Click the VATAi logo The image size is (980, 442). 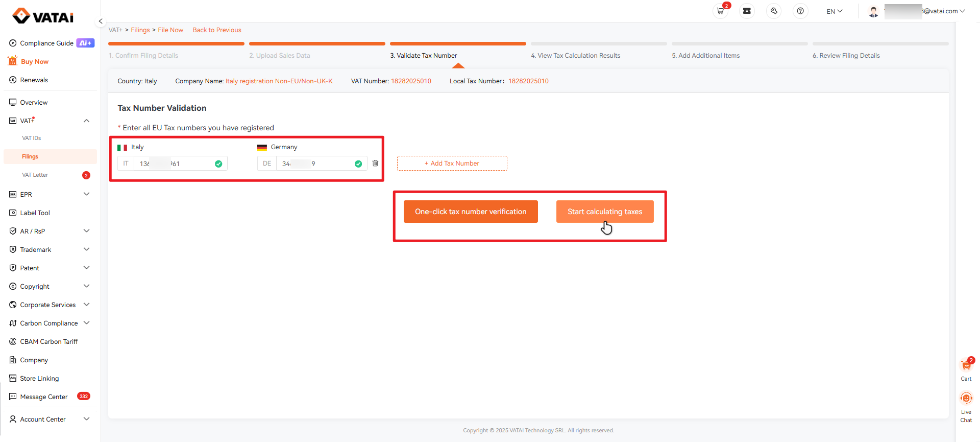click(43, 16)
